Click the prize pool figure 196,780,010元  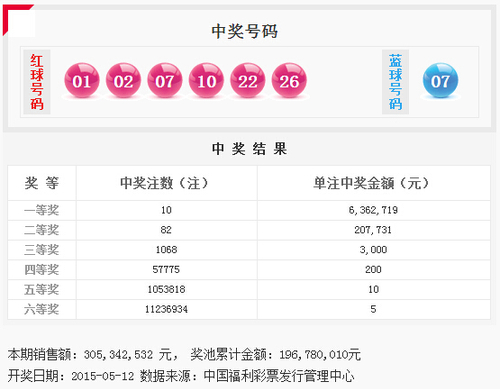[x=320, y=355]
